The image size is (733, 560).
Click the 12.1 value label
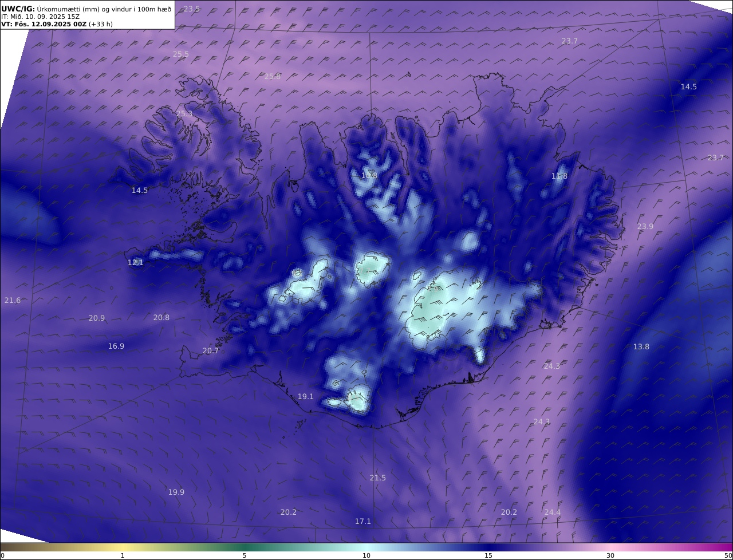click(136, 263)
